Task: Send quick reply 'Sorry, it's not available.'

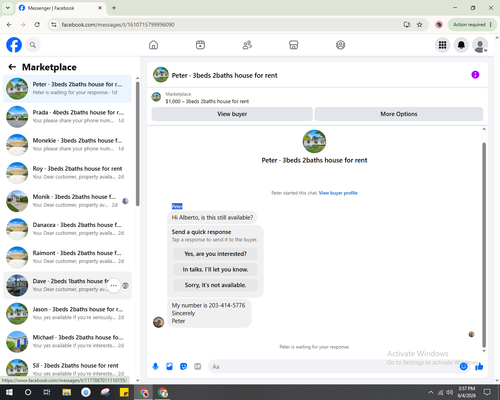Action: [x=215, y=285]
